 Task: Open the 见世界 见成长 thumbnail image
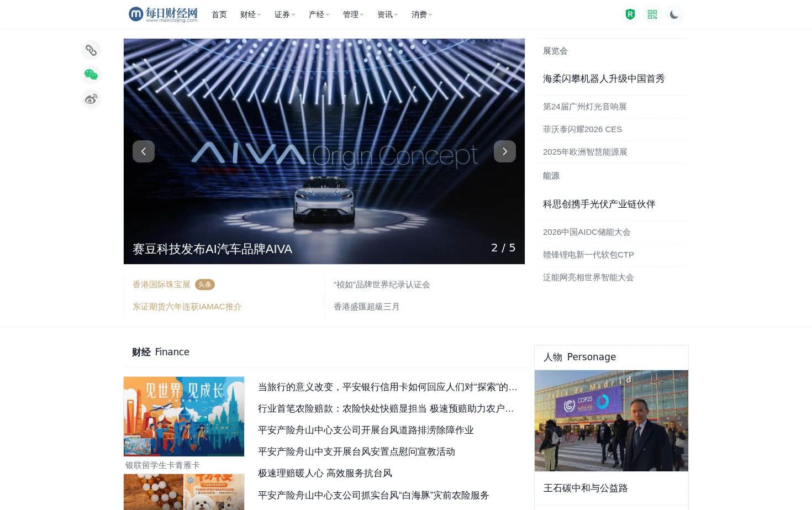tap(184, 417)
